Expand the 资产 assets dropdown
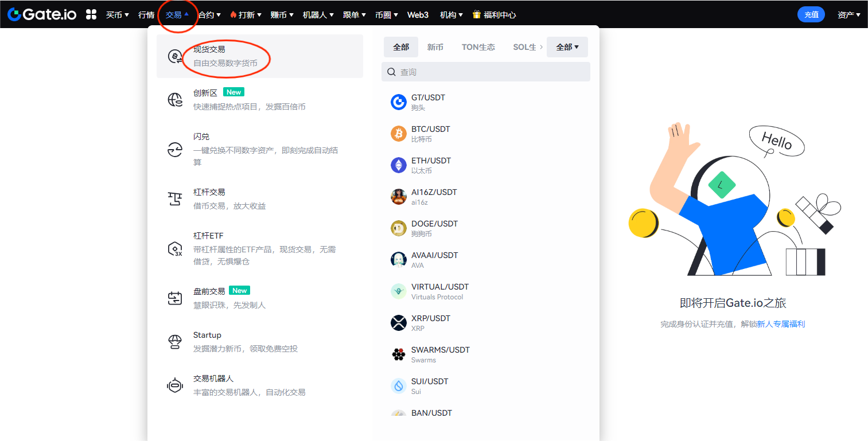Image resolution: width=868 pixels, height=441 pixels. [848, 15]
